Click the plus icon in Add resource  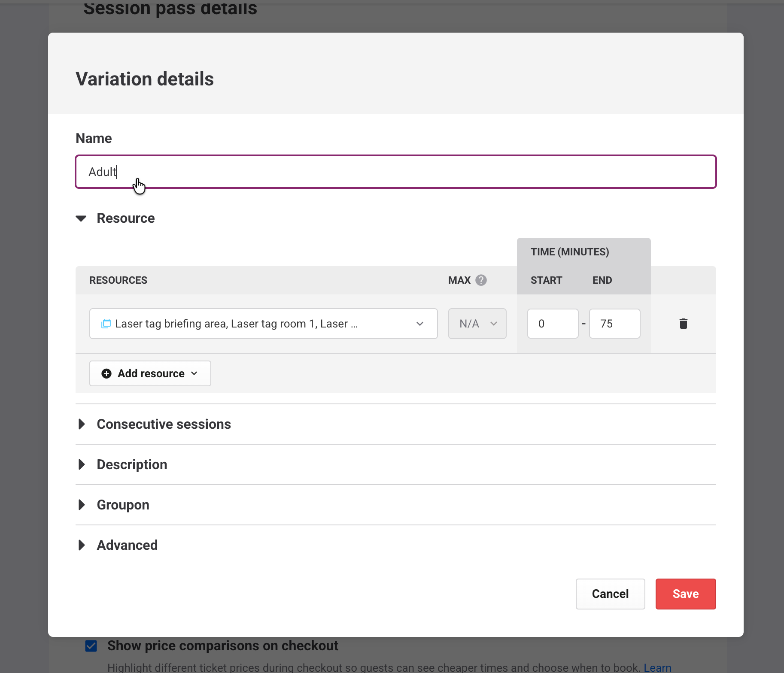106,373
